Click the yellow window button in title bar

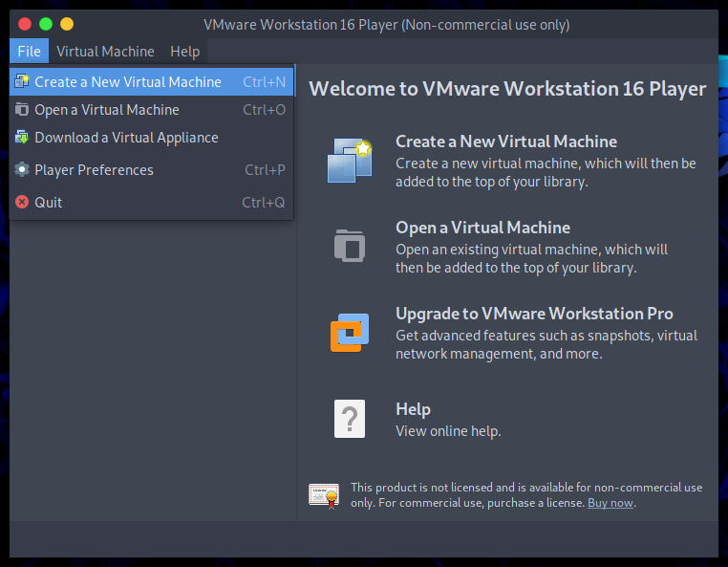67,24
